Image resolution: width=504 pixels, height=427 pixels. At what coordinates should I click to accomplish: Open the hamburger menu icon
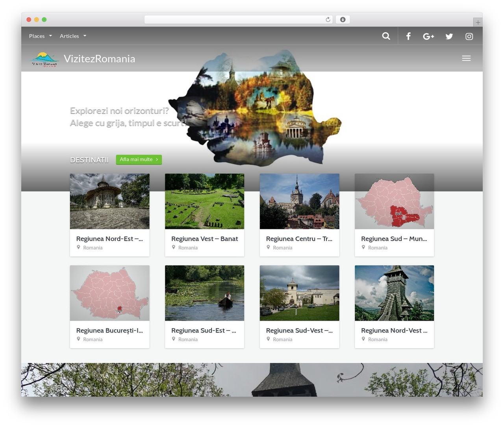click(x=466, y=58)
